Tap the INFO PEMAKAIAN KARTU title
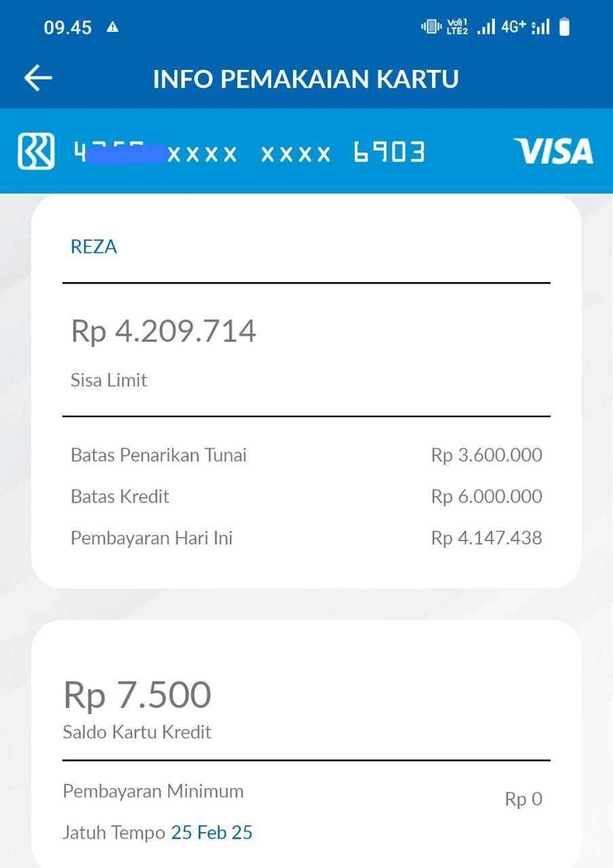The height and width of the screenshot is (868, 613). (x=306, y=79)
